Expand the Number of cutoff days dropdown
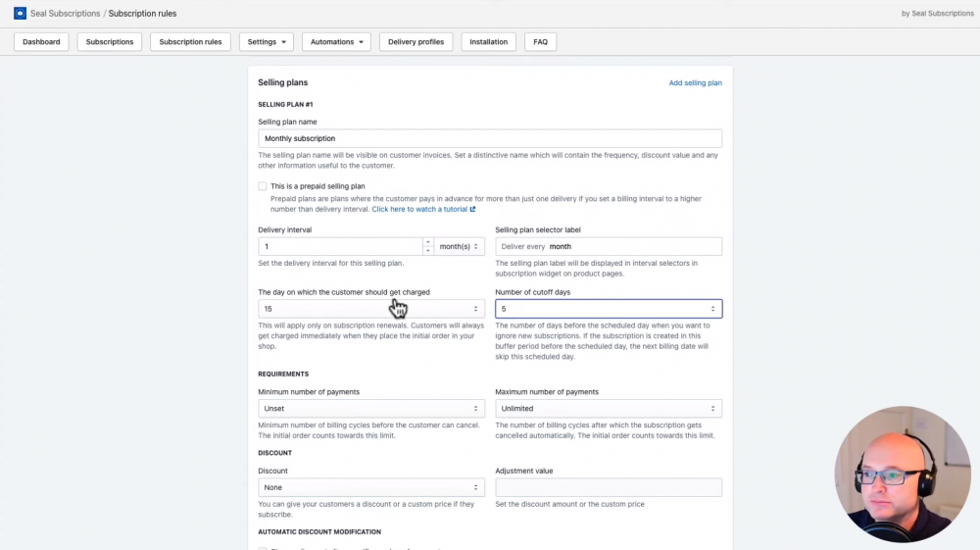 click(x=608, y=309)
